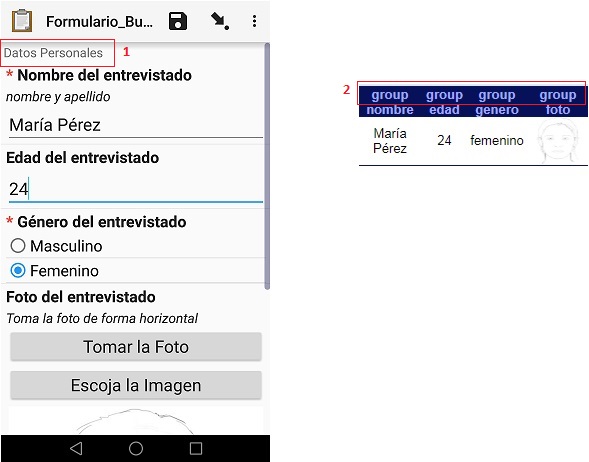This screenshot has height=462, width=589.
Task: Tap the Android back navigation button
Action: pyautogui.click(x=76, y=448)
